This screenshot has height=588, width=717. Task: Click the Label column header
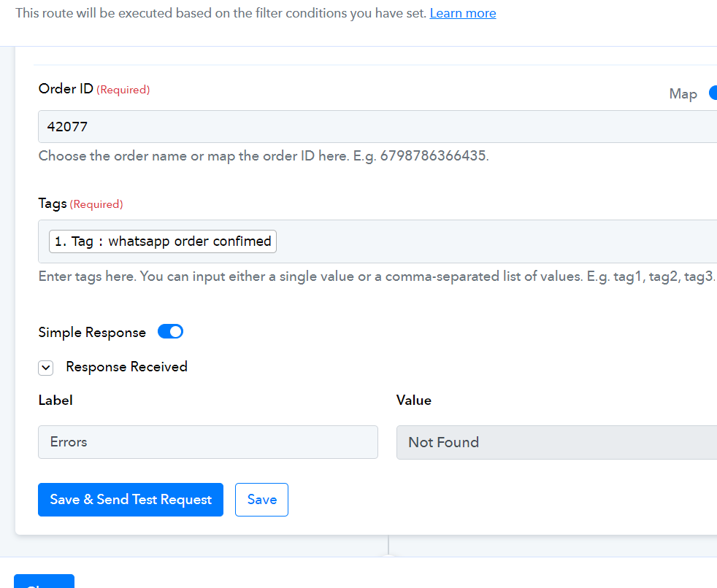point(55,401)
